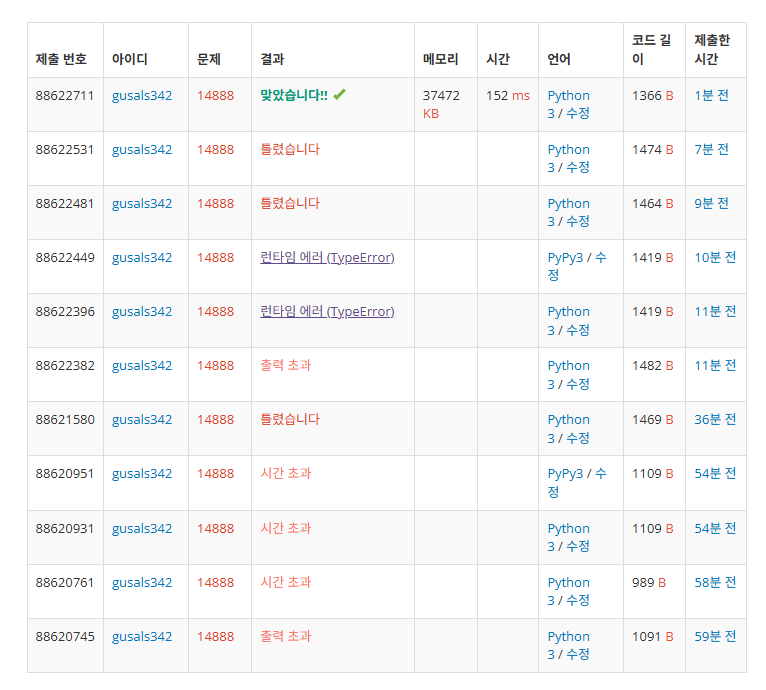
Task: Open gusals342 link in row 88622382
Action: pyautogui.click(x=142, y=366)
